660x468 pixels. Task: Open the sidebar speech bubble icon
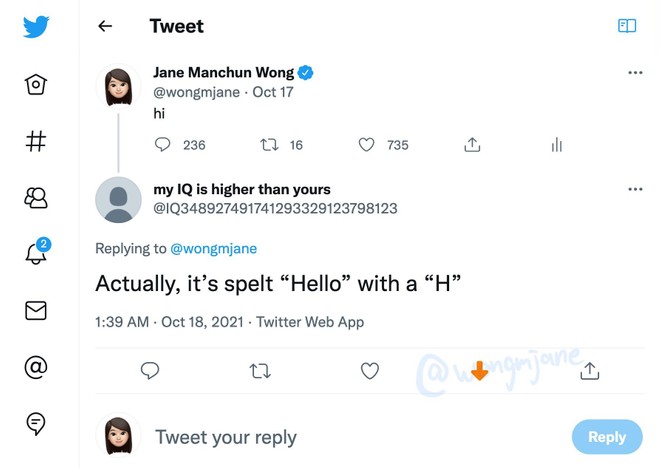click(x=36, y=424)
